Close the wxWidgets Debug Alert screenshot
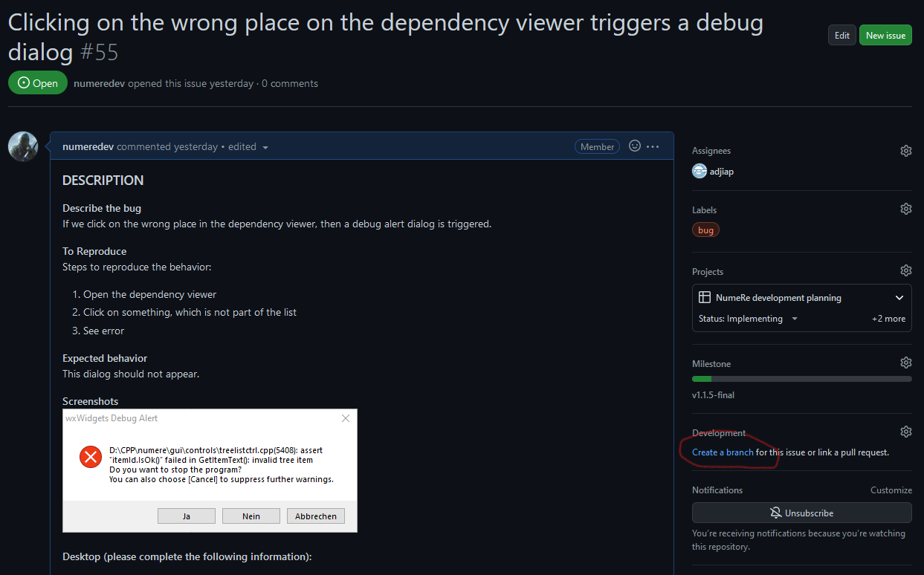This screenshot has width=924, height=575. (346, 418)
